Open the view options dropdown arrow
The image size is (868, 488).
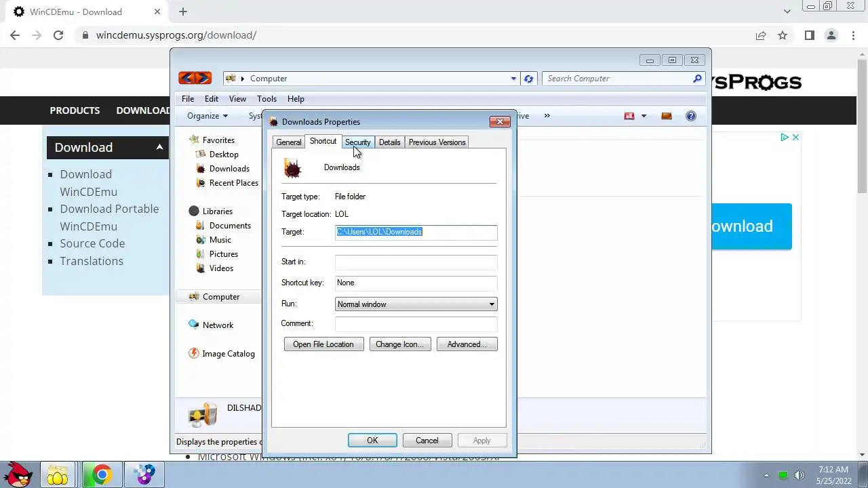pyautogui.click(x=644, y=116)
